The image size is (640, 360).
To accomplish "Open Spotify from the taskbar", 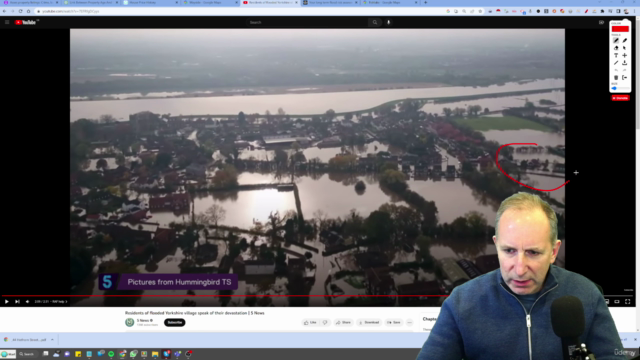I will tap(111, 354).
